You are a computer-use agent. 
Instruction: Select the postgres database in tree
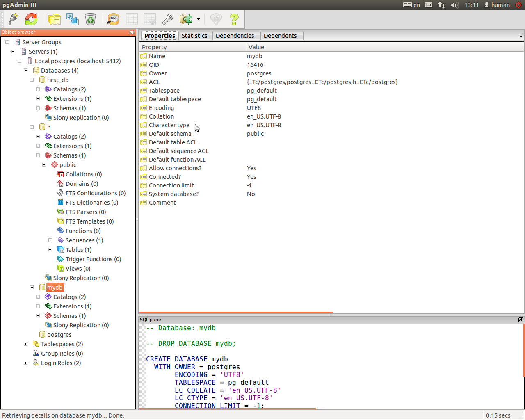59,335
